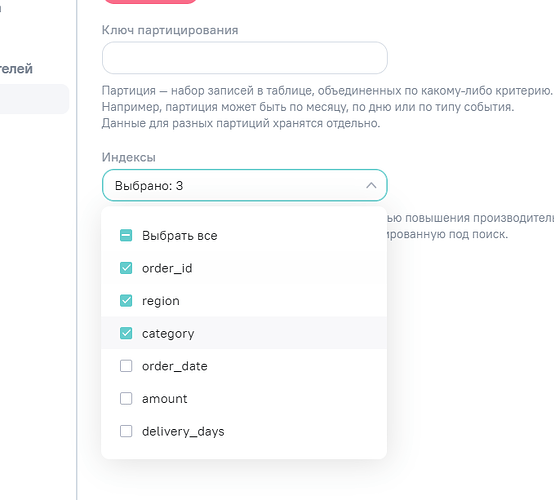The image size is (554, 500).
Task: Select the order_id option label
Action: point(167,268)
